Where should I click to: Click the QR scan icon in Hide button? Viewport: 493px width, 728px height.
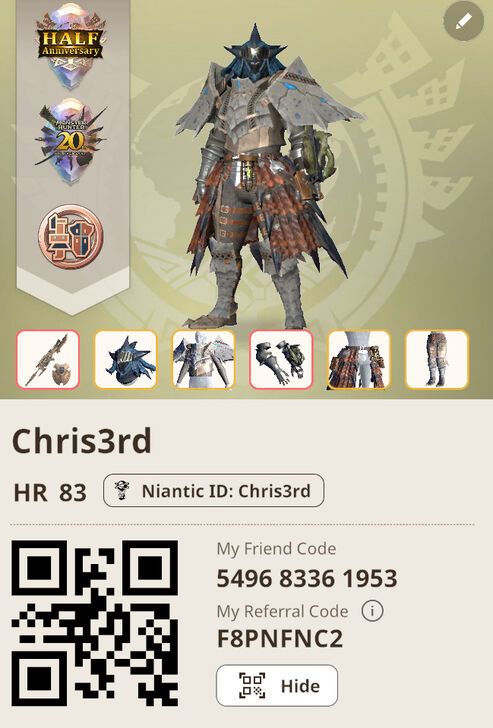coord(252,685)
